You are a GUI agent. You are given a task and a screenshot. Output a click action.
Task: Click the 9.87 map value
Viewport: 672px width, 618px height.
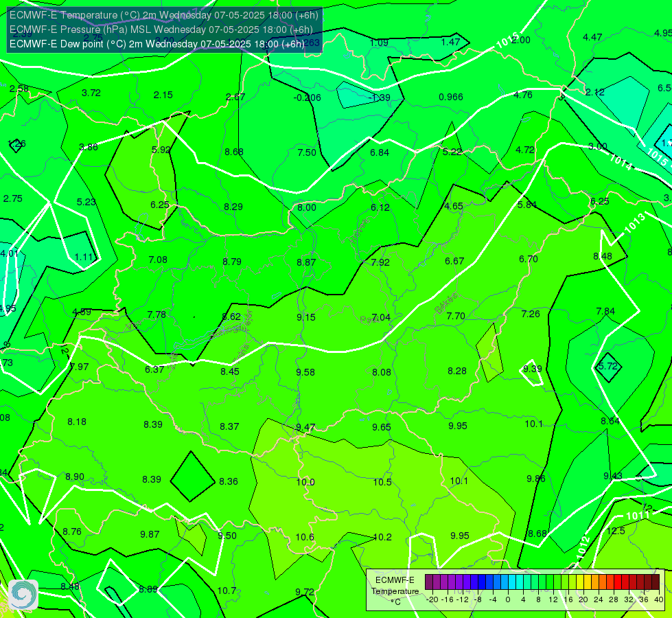(x=150, y=534)
